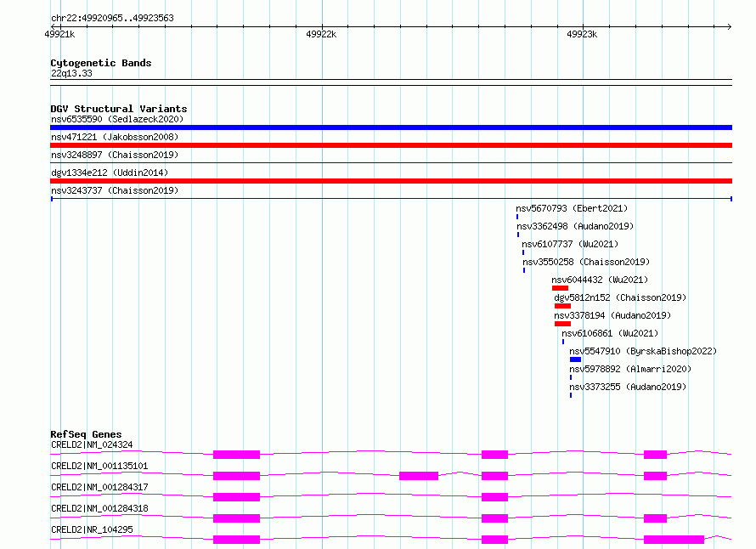
Task: Click the second exon of CRELD2|NM_001284317
Action: pyautogui.click(x=494, y=497)
